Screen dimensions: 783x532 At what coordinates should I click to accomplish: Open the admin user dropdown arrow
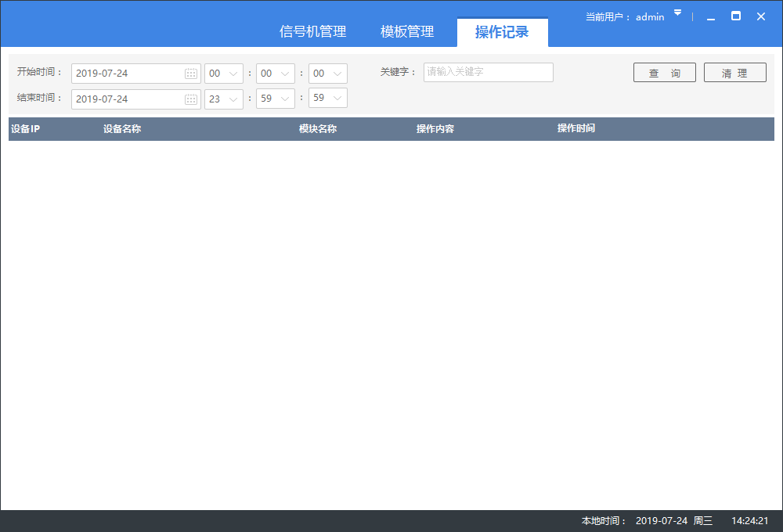pos(678,13)
